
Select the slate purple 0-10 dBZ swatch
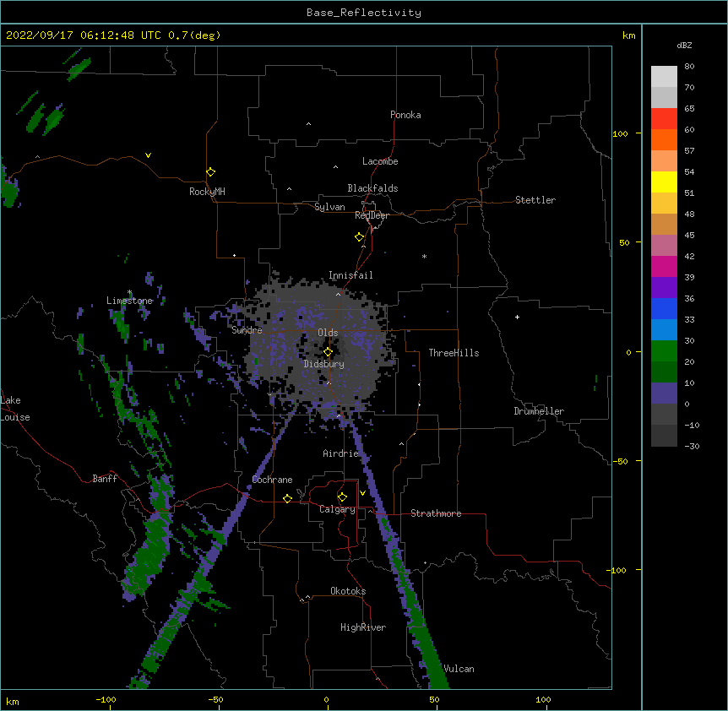click(664, 393)
